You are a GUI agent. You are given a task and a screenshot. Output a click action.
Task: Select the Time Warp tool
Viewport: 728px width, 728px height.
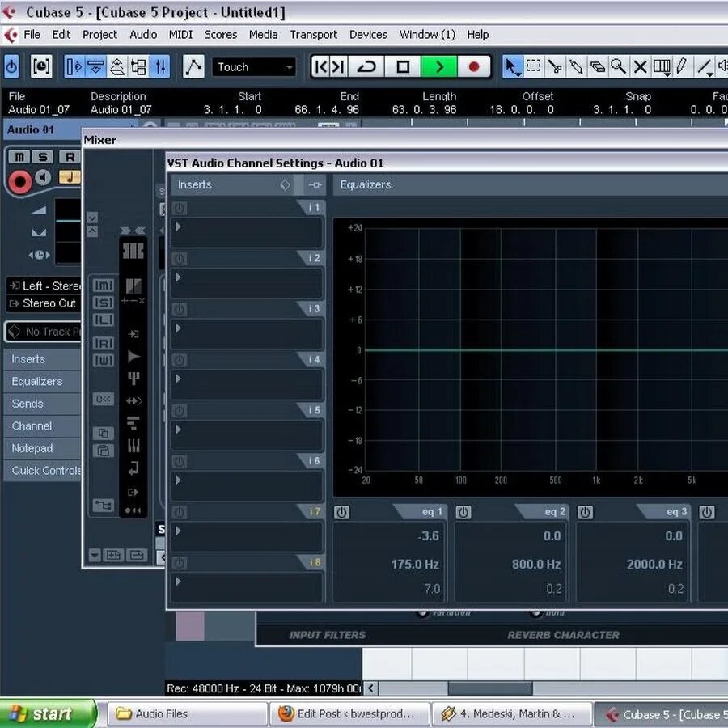[661, 67]
